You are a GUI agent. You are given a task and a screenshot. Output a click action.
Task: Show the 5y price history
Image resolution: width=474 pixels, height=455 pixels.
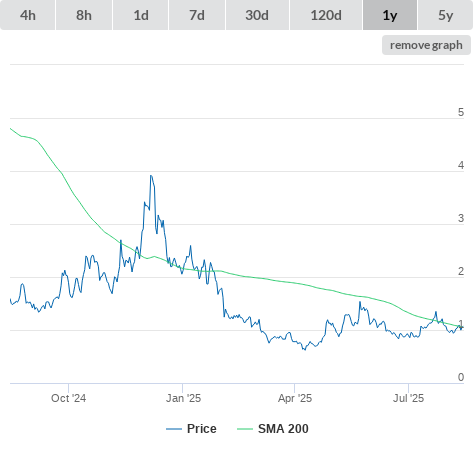(446, 15)
